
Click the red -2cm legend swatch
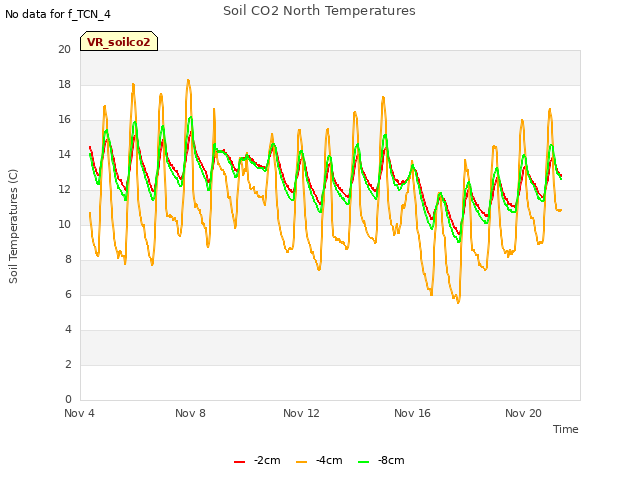tap(240, 462)
